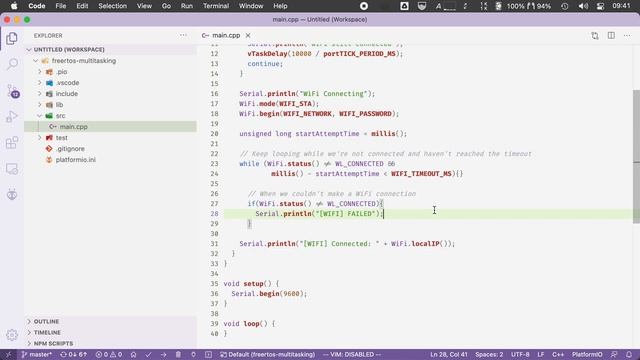Viewport: 640px width, 360px height.
Task: Expand the test folder
Action: 40,138
